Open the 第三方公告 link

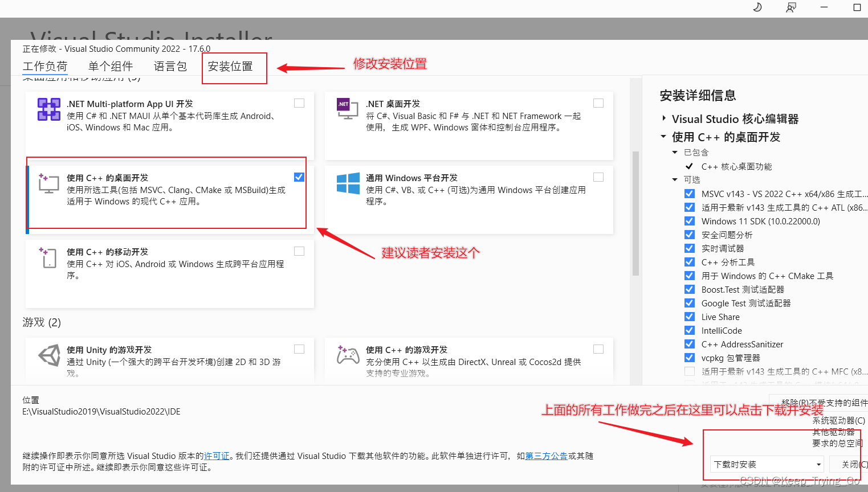click(547, 456)
